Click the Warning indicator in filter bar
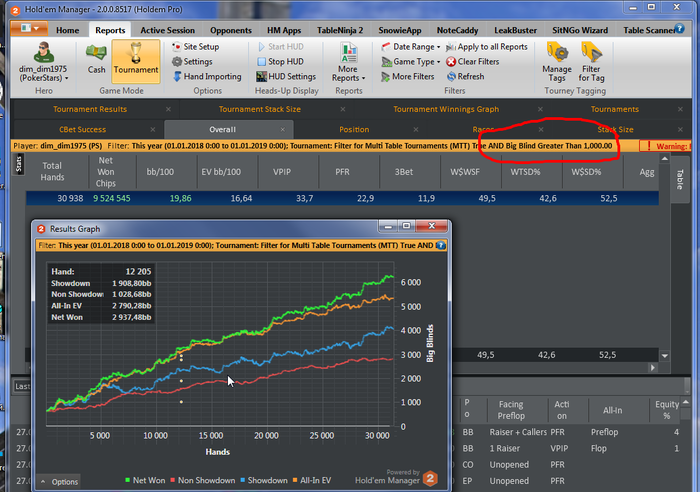 click(x=665, y=146)
